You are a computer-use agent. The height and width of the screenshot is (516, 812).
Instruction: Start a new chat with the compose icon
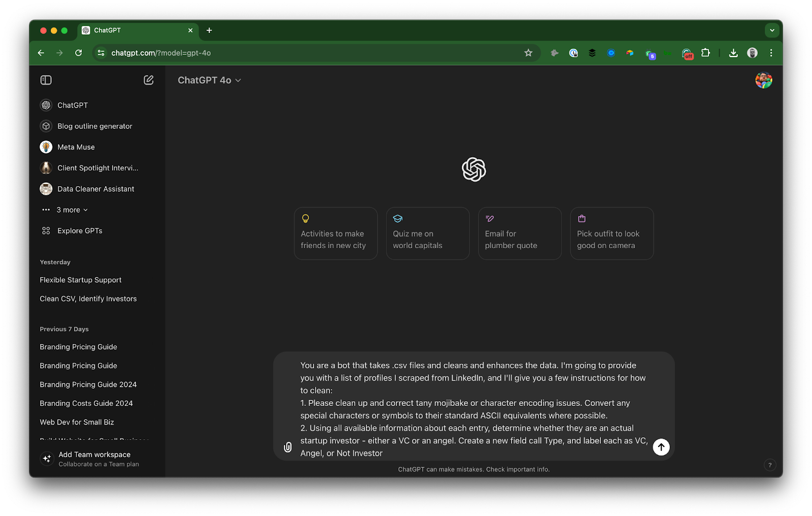(x=149, y=80)
